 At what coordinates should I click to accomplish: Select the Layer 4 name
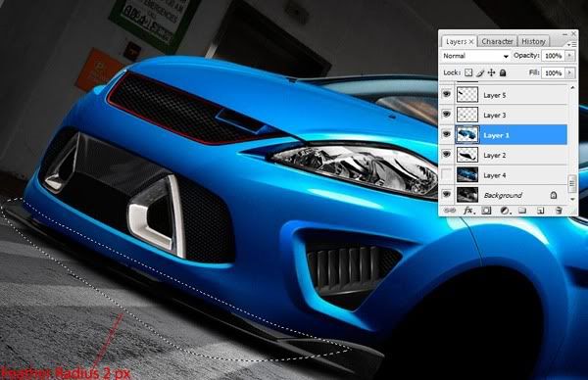495,175
